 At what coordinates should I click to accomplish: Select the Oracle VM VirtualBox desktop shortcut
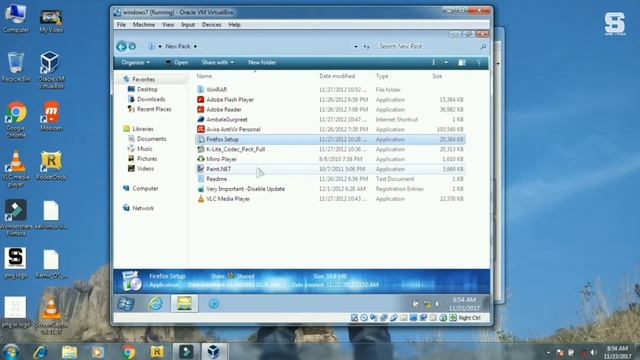tap(51, 70)
